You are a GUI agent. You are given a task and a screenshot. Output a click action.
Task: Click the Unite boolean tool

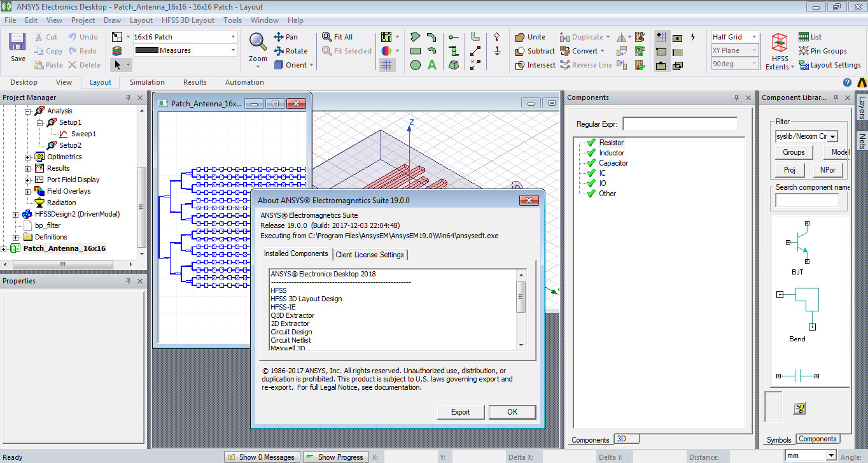(530, 37)
